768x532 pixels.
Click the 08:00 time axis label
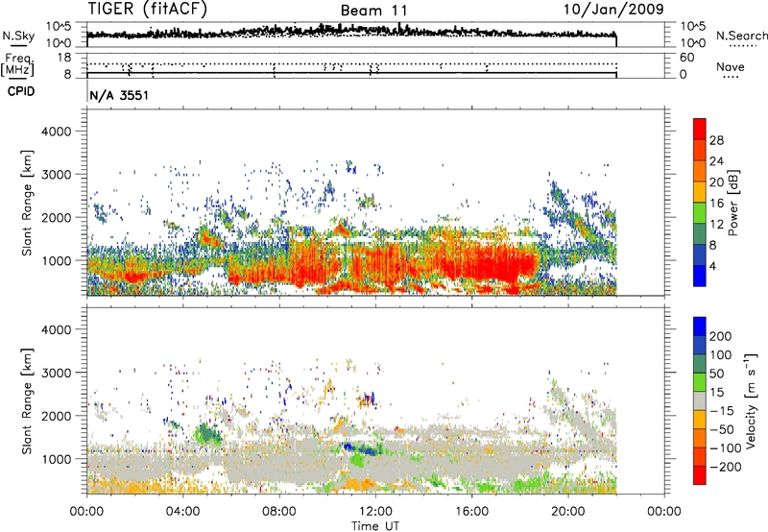click(279, 512)
